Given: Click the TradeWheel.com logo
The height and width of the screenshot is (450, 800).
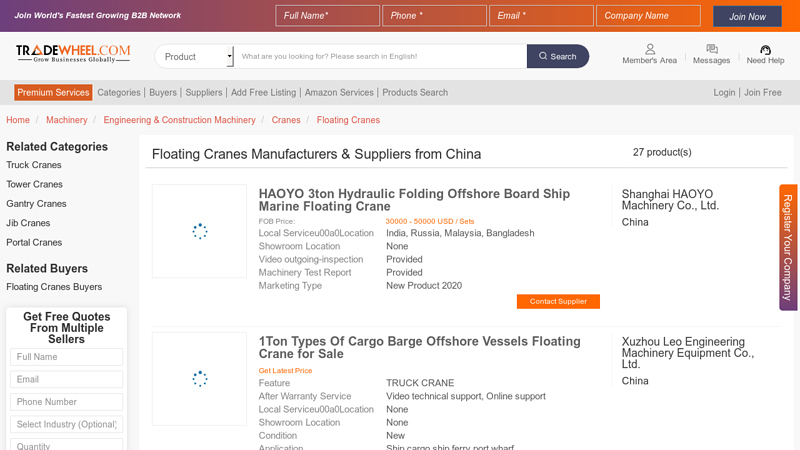Looking at the screenshot, I should tap(73, 54).
